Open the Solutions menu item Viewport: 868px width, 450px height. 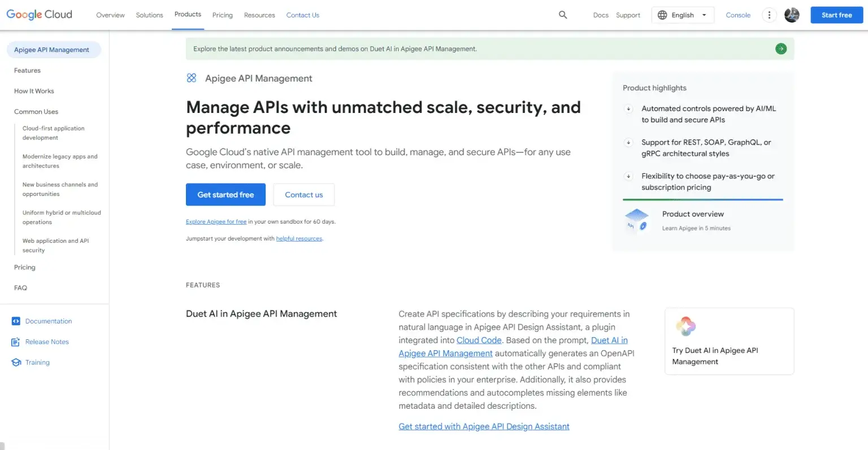(149, 15)
